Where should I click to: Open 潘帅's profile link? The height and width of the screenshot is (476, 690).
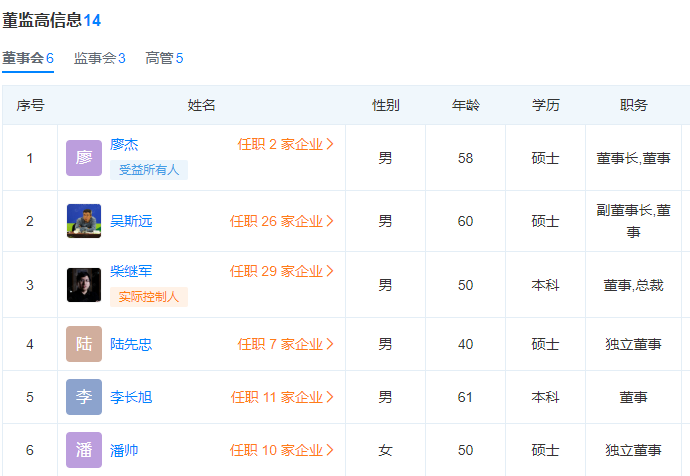124,450
